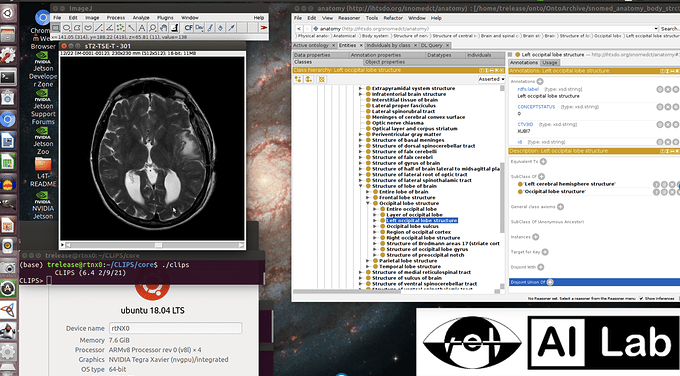Screen dimensions: 680x376
Task: Select the Freehand selection tool in ImageJ
Action: click(88, 28)
